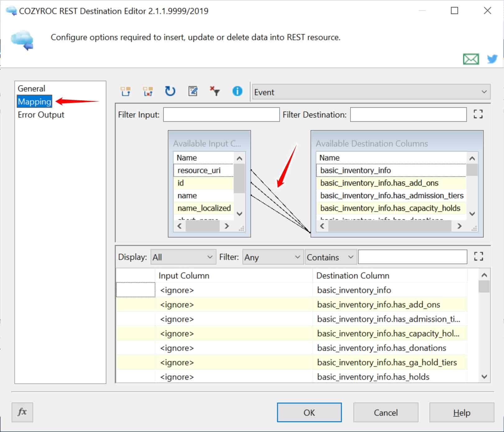Image resolution: width=504 pixels, height=432 pixels.
Task: Click Name header of Available Destination Columns
Action: pos(391,158)
